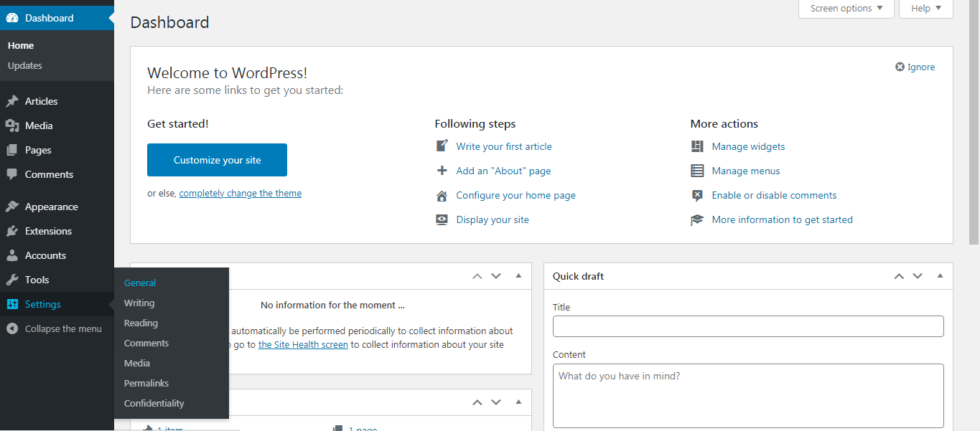980x431 pixels.
Task: Click the widgets icon beside Manage widgets
Action: click(x=697, y=146)
